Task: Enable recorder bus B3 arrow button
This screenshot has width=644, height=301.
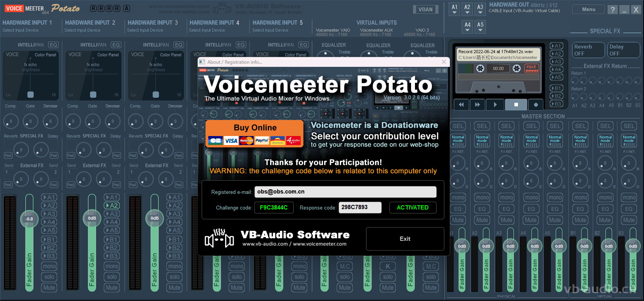Action: coord(556,104)
